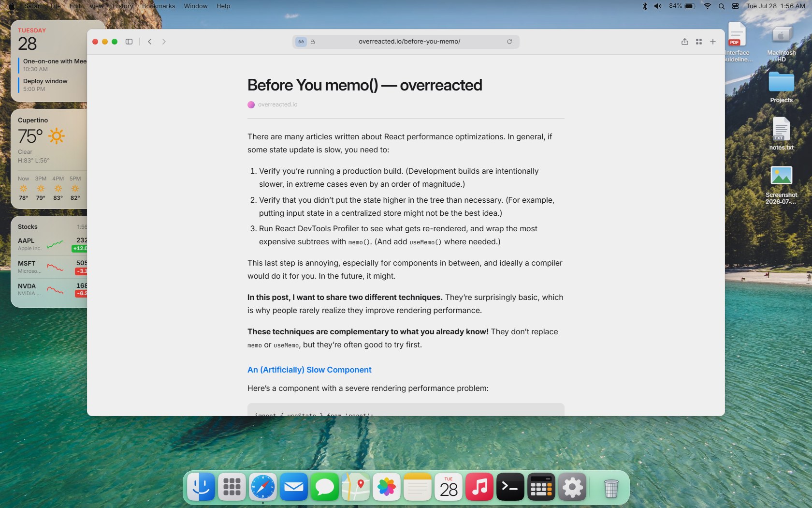Open the Window menu
The width and height of the screenshot is (812, 508).
tap(196, 6)
